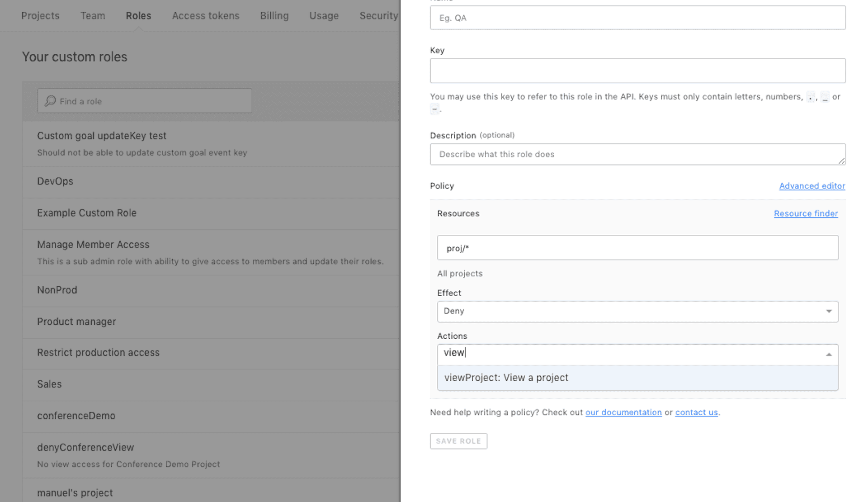Open the Projects tab

(x=40, y=16)
